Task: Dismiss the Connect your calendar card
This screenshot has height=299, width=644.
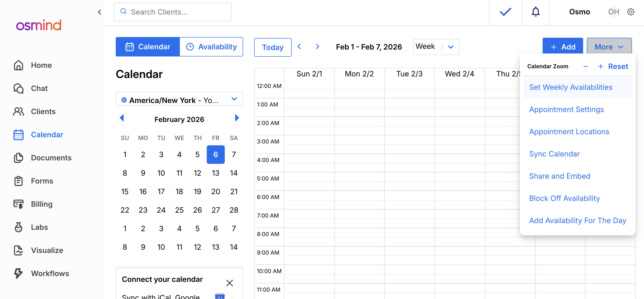Action: click(x=229, y=283)
